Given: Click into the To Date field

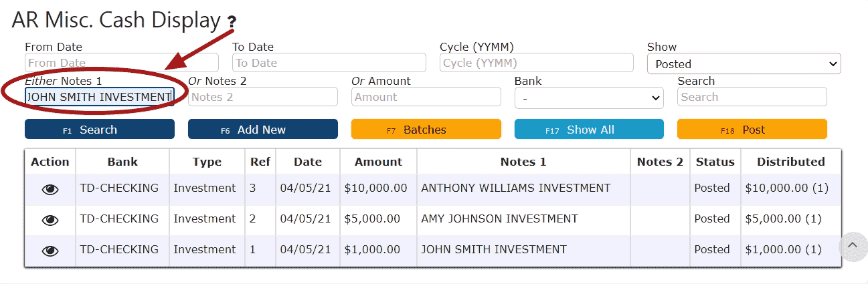Looking at the screenshot, I should coord(329,63).
